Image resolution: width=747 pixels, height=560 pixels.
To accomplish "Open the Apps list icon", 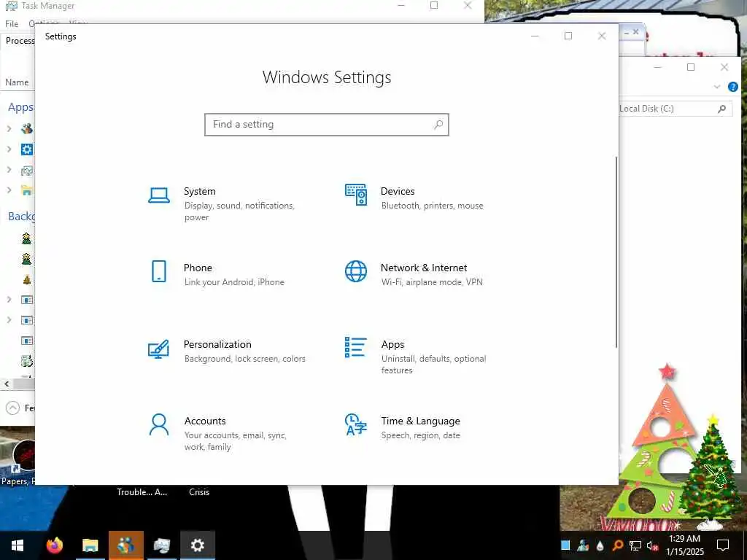I will tap(356, 347).
